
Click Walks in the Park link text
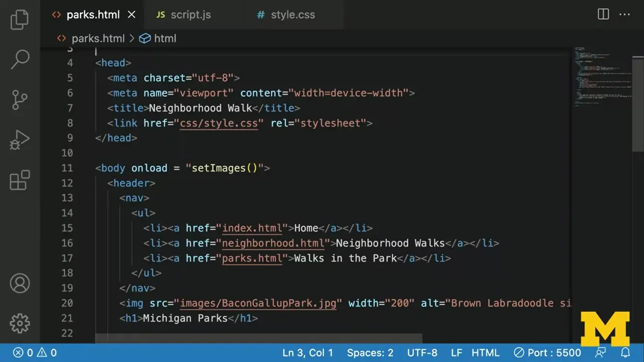click(345, 258)
